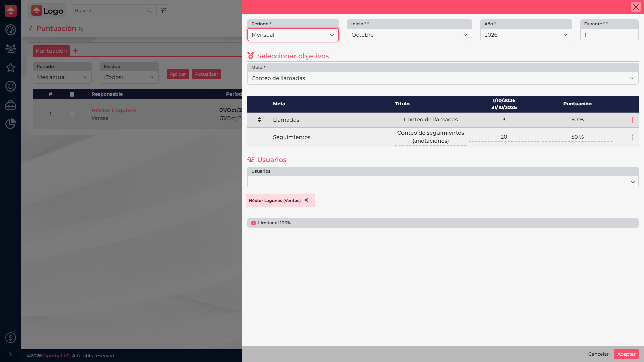Image resolution: width=644 pixels, height=362 pixels.
Task: Click the Aceptar button
Action: (x=626, y=354)
